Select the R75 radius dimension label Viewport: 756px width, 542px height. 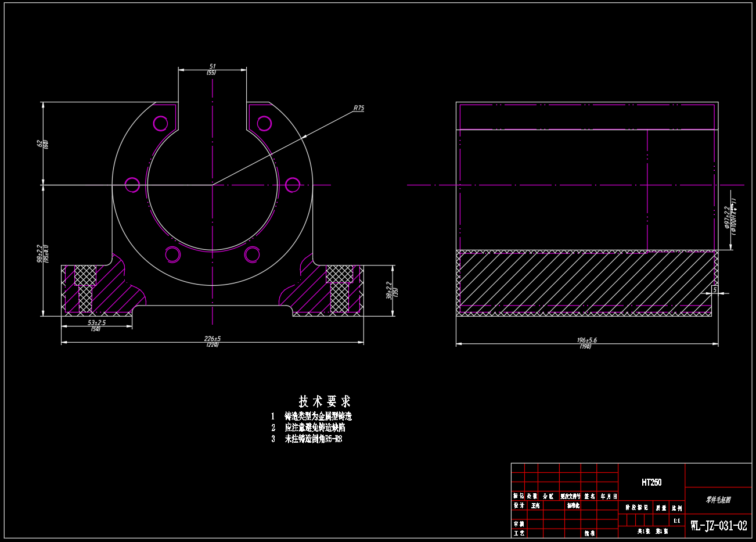pos(358,108)
